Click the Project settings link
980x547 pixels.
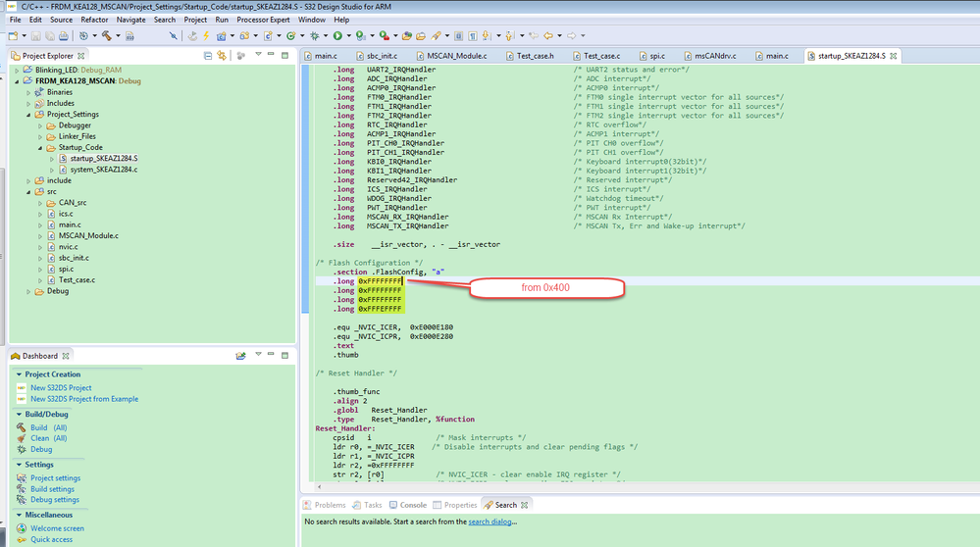tap(56, 478)
